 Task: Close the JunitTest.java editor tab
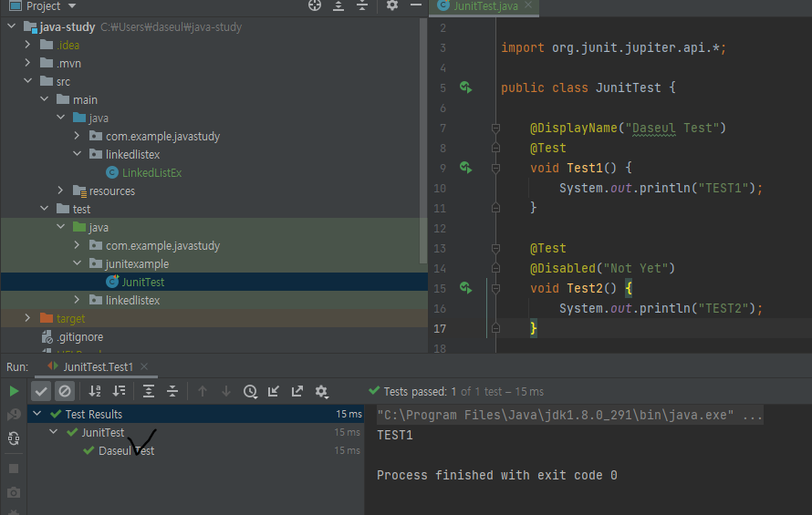[x=528, y=5]
